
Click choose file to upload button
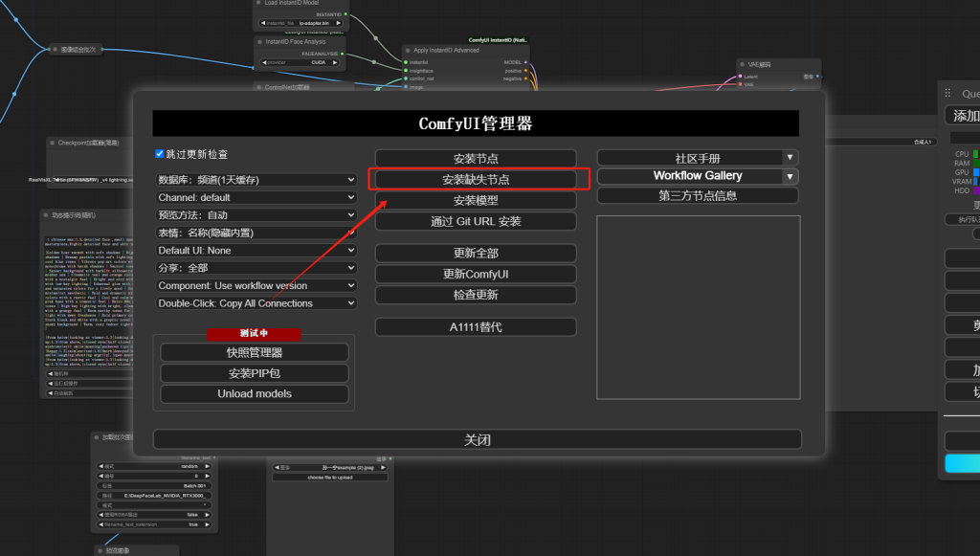[330, 478]
